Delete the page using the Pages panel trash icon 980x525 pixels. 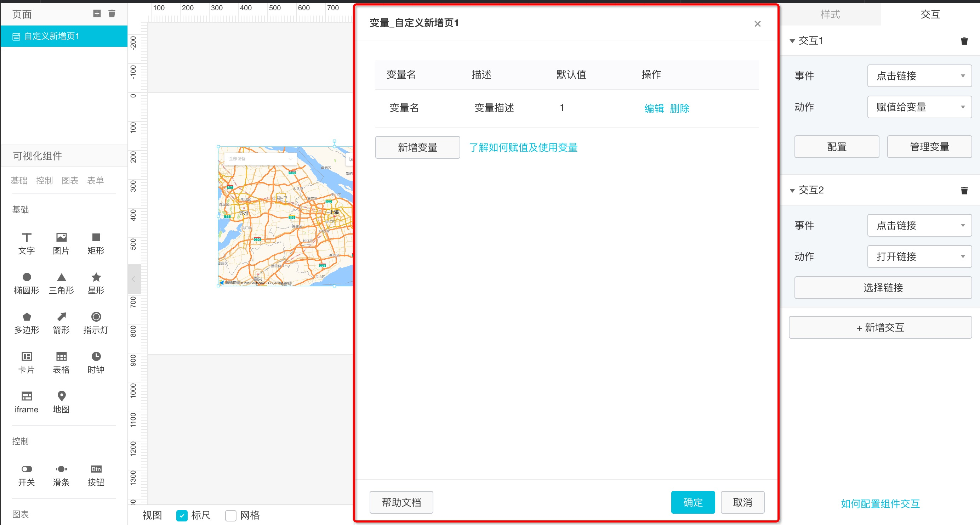click(x=112, y=14)
